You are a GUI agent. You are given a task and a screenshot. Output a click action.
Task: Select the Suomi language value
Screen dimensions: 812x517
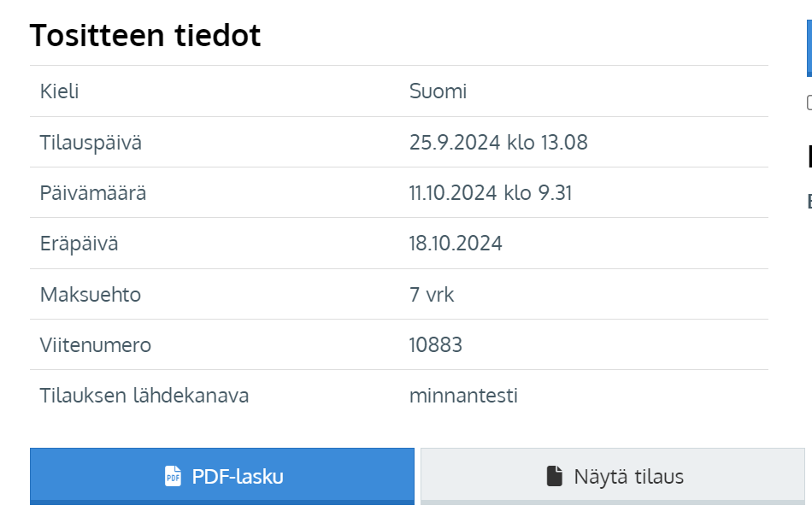(438, 91)
